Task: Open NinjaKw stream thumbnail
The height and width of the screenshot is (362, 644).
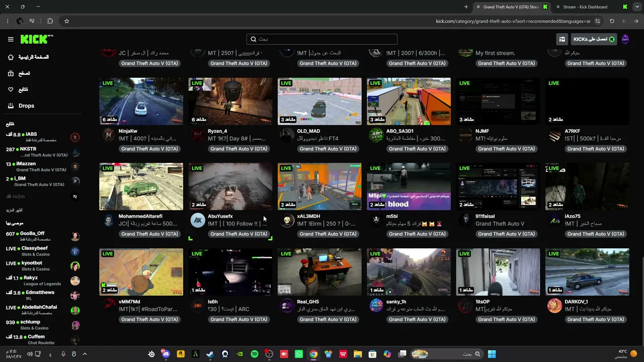Action: 141,101
